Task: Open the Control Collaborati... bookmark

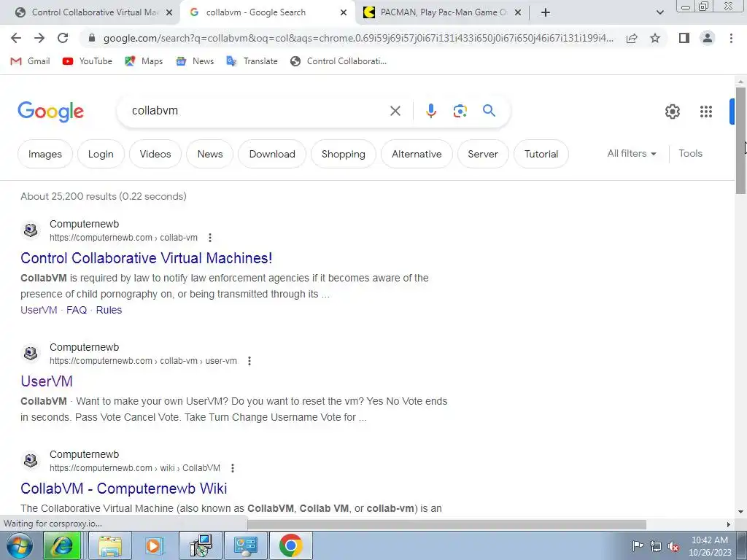Action: [x=338, y=61]
